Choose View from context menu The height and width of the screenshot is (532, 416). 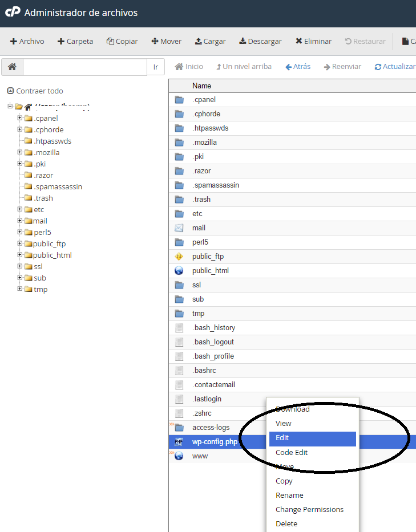click(x=283, y=424)
